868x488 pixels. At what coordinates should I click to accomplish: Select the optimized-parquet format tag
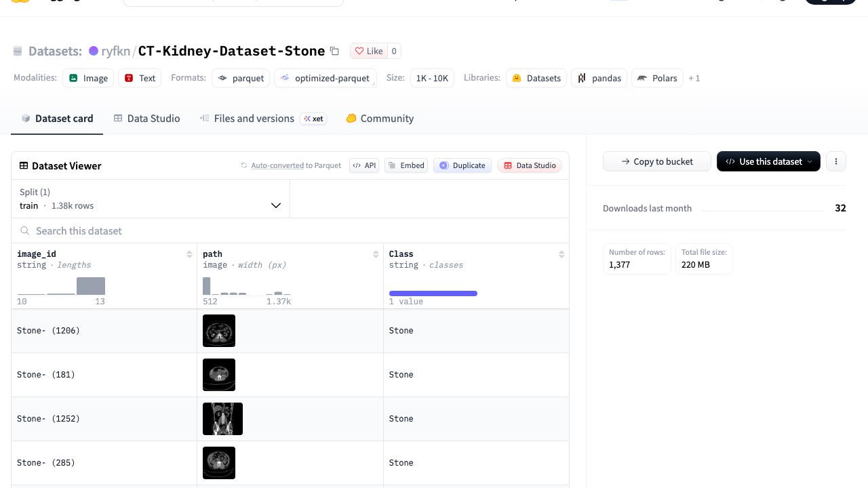(x=325, y=78)
